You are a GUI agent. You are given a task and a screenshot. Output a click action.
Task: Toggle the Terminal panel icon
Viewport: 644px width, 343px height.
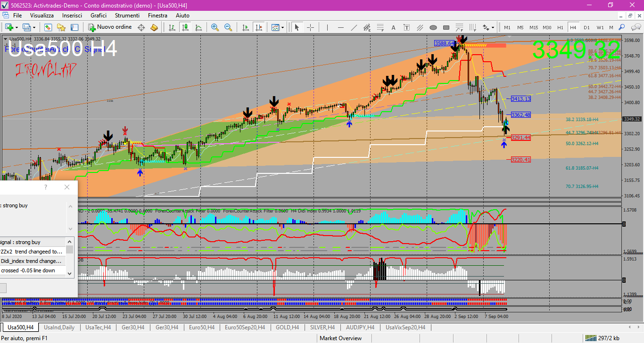[75, 27]
